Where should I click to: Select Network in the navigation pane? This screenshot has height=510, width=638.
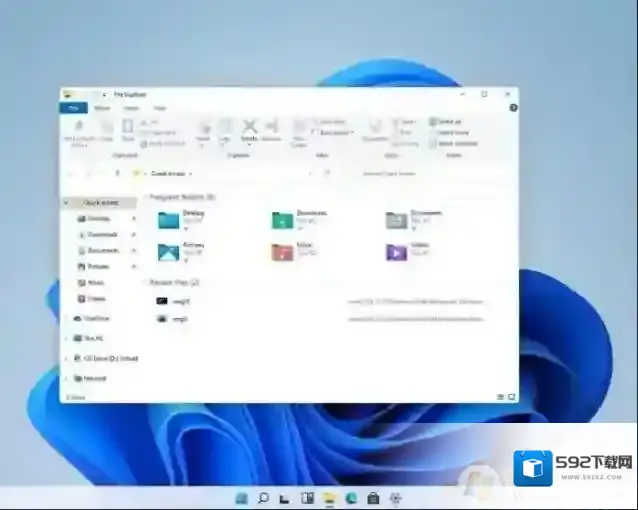[x=97, y=379]
